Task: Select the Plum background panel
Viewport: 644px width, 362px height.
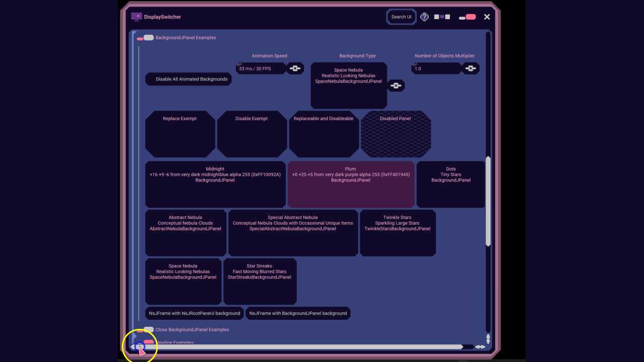Action: [351, 184]
